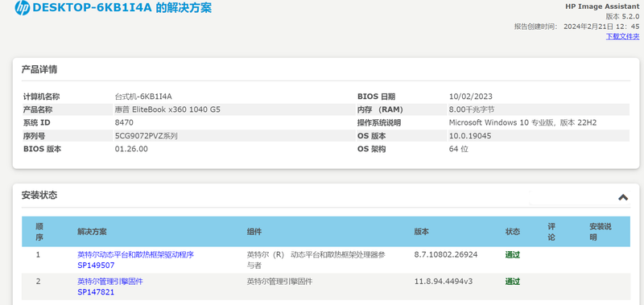Select version 11.8.94.4494v3 cell
Screen dimensions: 644x305
pyautogui.click(x=444, y=281)
